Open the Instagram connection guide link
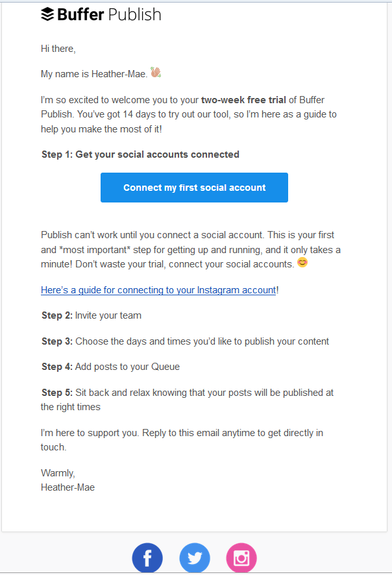Viewport: 392px width, 575px height. [x=158, y=290]
